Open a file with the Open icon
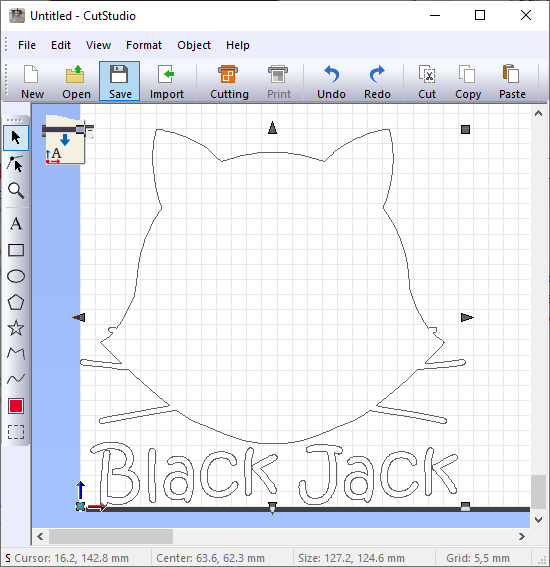 click(x=76, y=81)
